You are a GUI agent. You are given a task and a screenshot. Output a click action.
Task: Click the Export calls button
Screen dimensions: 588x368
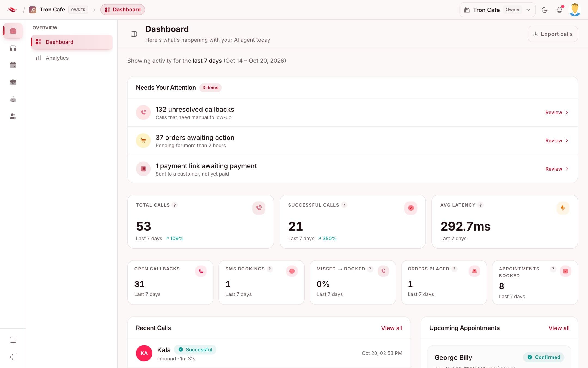click(x=553, y=34)
